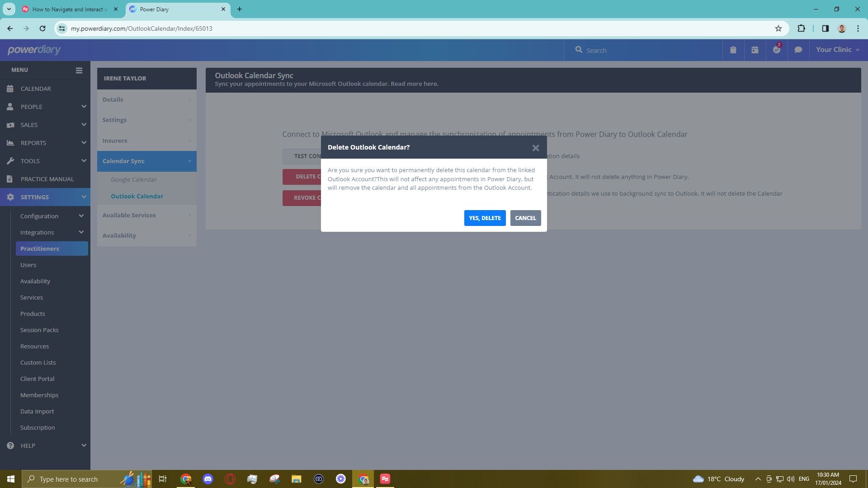
Task: Click the Power Diary logo
Action: pyautogui.click(x=34, y=50)
